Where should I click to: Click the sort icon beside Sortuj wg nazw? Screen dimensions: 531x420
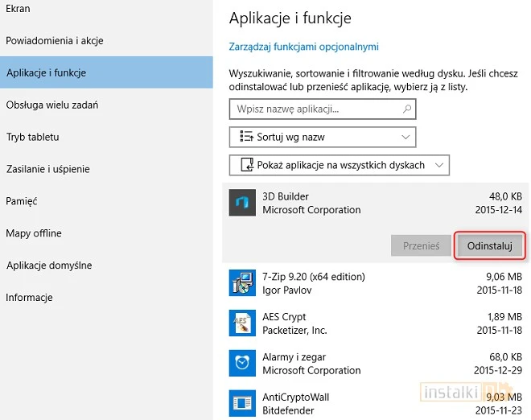244,137
